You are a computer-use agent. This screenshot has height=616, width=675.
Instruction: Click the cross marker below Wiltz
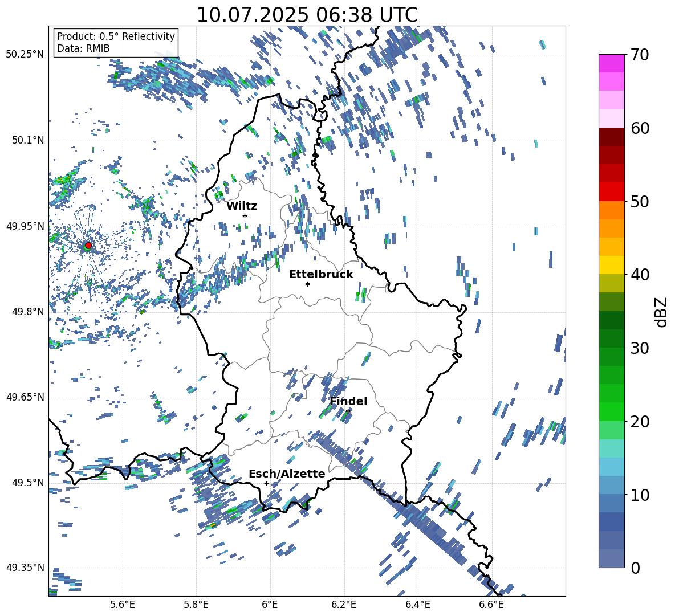[x=245, y=215]
